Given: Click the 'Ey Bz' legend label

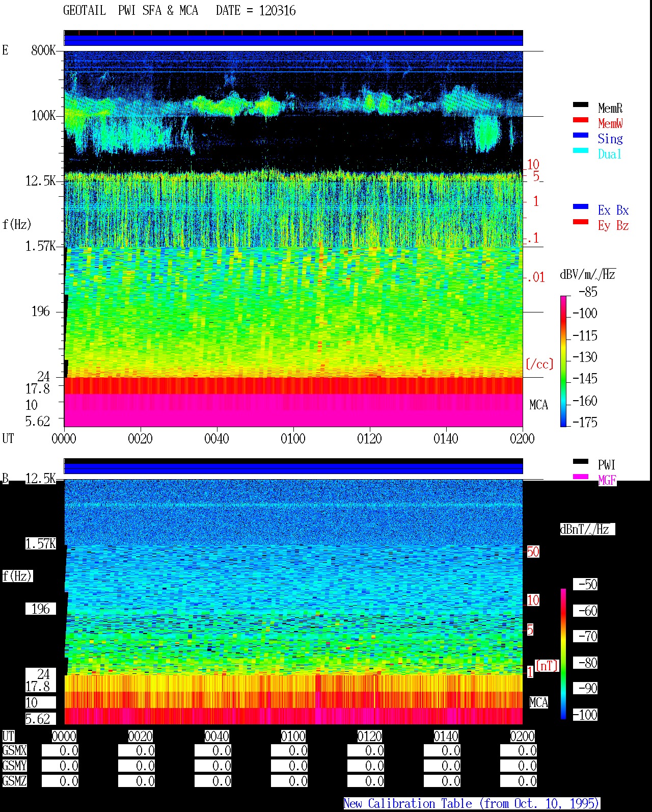Looking at the screenshot, I should (613, 225).
